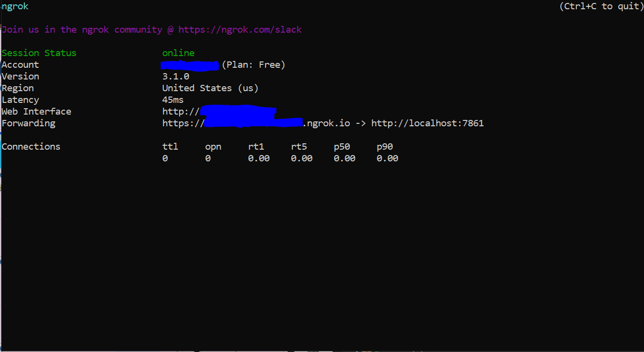Open the ngrok.com/slack community link
This screenshot has width=644, height=352.
pyautogui.click(x=240, y=30)
